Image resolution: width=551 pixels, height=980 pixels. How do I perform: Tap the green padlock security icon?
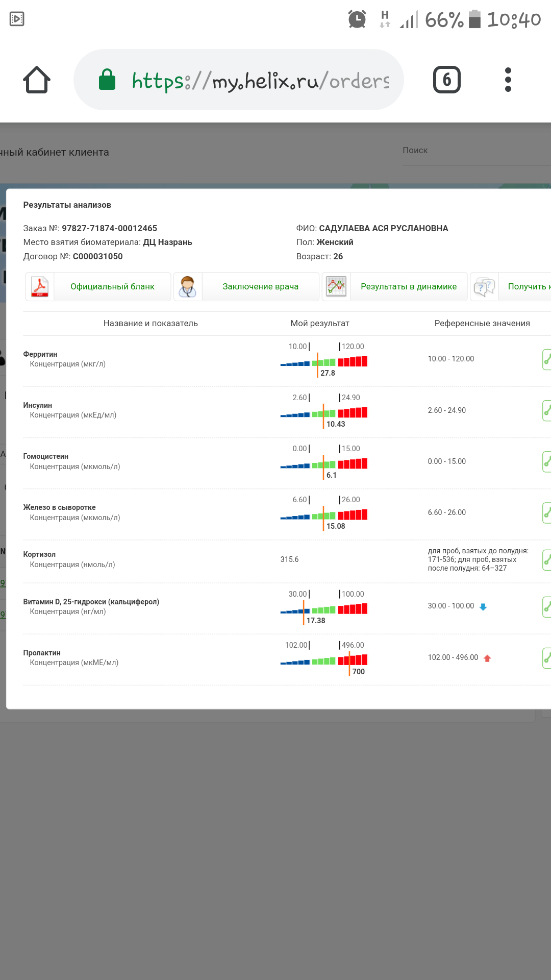[x=107, y=80]
